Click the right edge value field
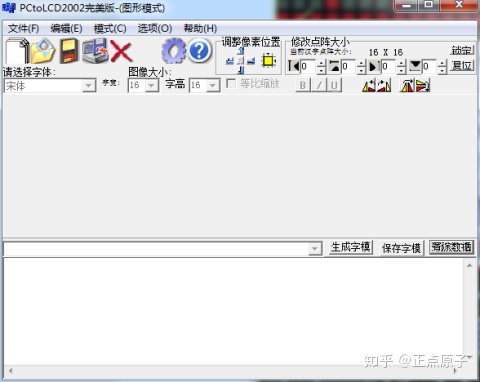 pyautogui.click(x=389, y=66)
